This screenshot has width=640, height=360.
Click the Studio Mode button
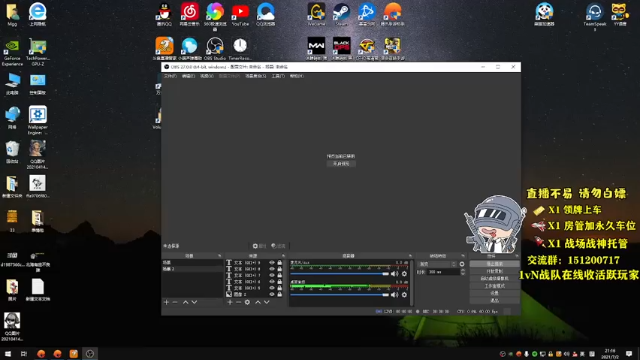(x=494, y=286)
